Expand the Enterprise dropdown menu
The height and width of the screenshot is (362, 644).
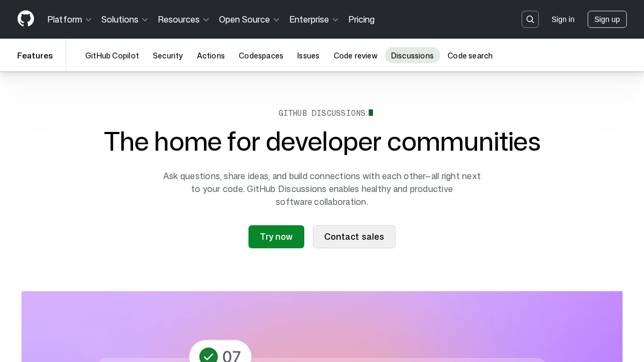coord(314,19)
